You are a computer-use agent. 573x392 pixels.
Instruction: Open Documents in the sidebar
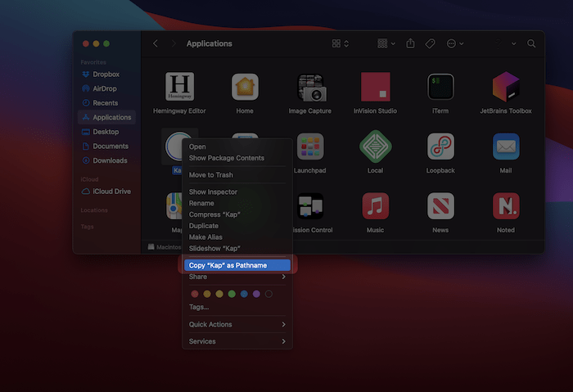[x=106, y=146]
